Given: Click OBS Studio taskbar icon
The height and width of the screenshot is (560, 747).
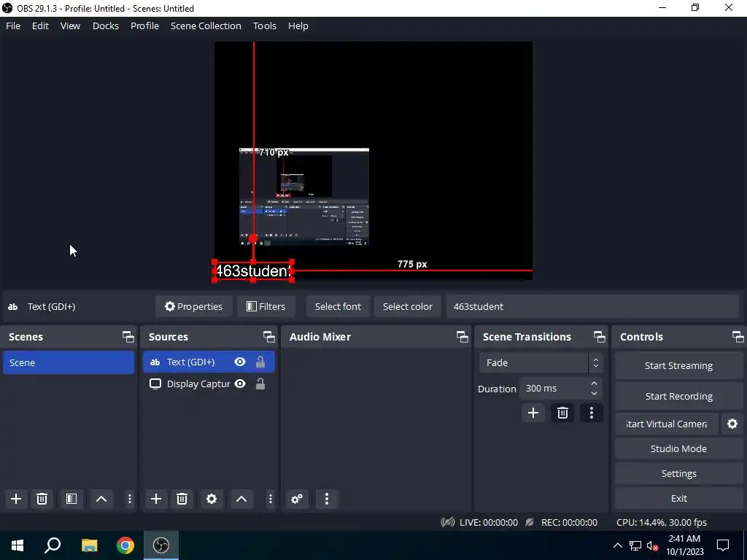Looking at the screenshot, I should tap(161, 545).
